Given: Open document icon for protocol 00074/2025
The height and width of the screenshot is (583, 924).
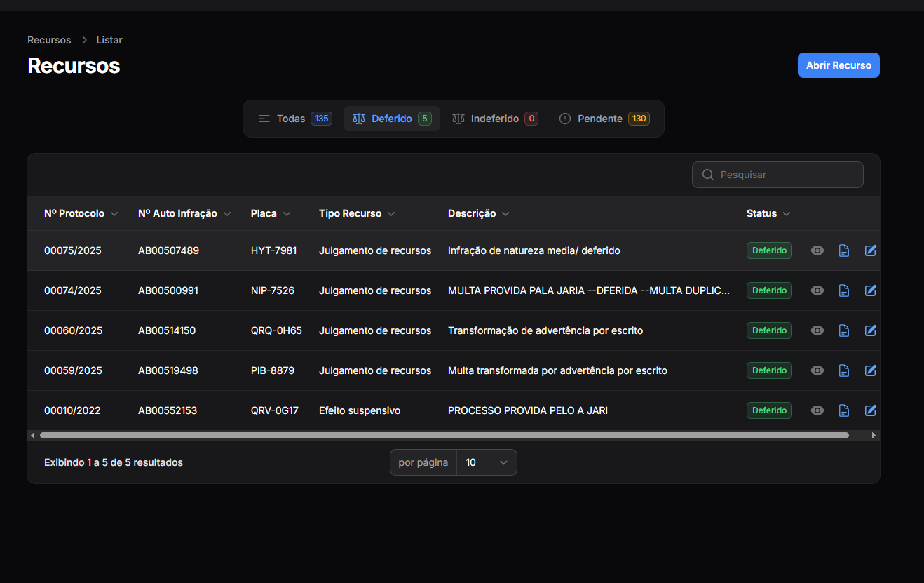Looking at the screenshot, I should 843,290.
